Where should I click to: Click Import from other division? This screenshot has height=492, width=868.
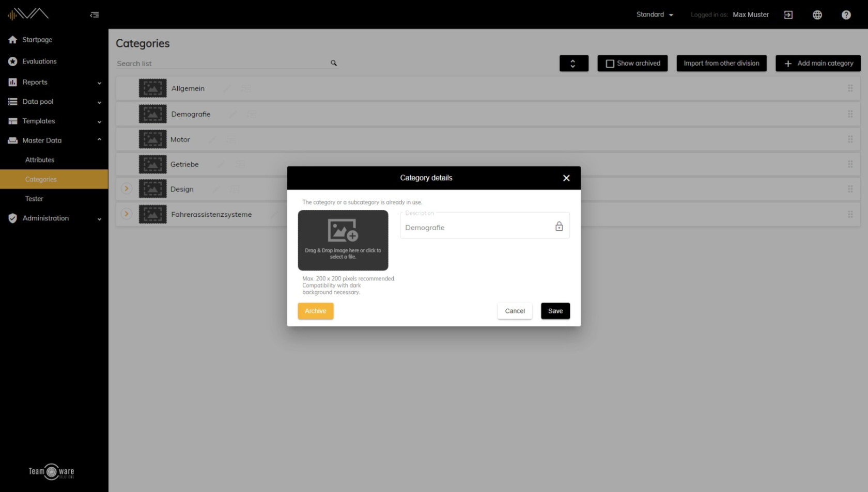point(721,64)
